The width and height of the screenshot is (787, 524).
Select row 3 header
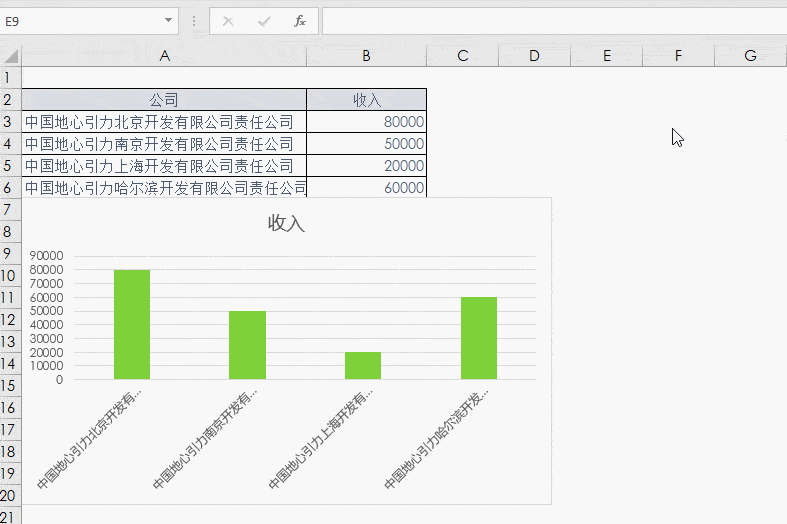click(9, 122)
